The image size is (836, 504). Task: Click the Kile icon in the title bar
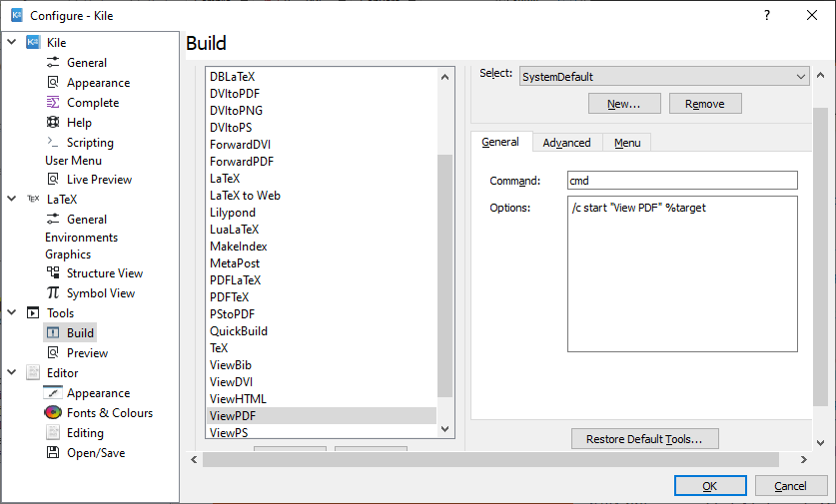tap(17, 15)
